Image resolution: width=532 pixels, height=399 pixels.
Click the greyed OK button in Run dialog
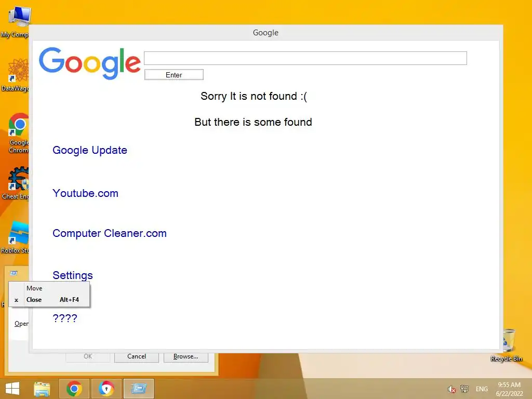(87, 356)
